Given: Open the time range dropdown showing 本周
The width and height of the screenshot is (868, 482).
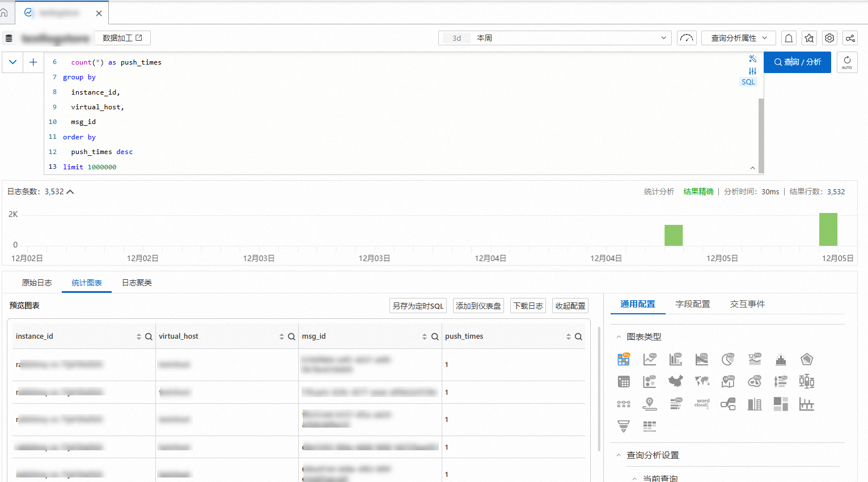Looking at the screenshot, I should (555, 38).
